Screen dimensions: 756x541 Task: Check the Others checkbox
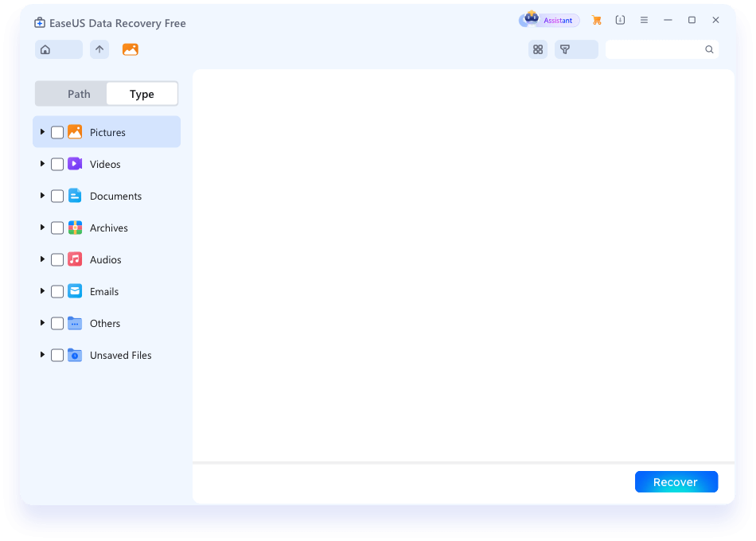coord(57,323)
